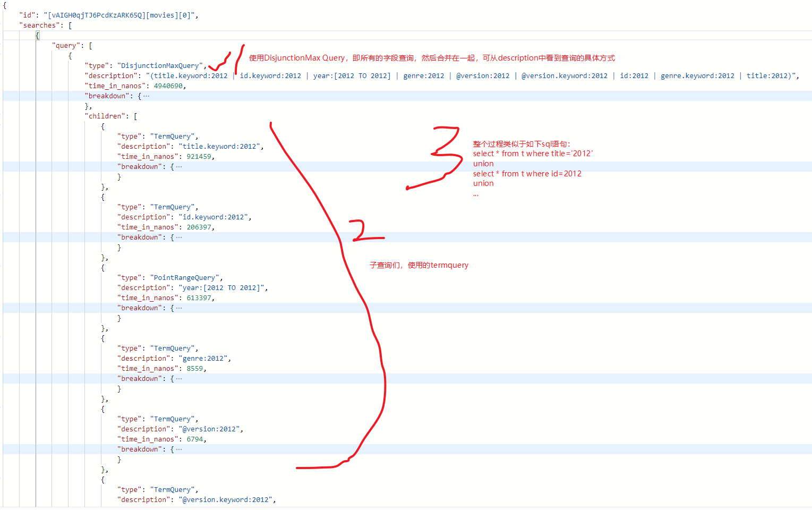
Task: Click "TermQuery" type above id.keyword:2012 description
Action: [x=172, y=207]
